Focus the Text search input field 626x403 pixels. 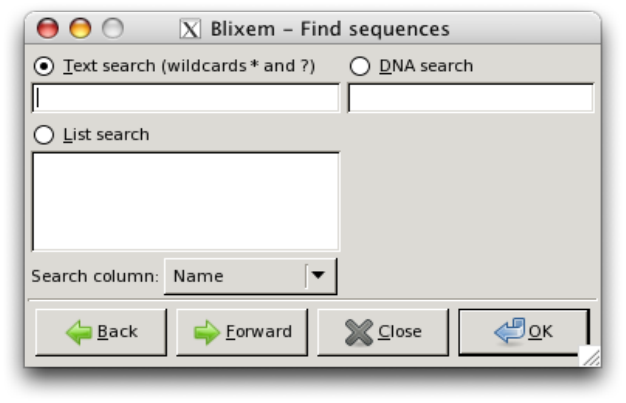coord(186,98)
